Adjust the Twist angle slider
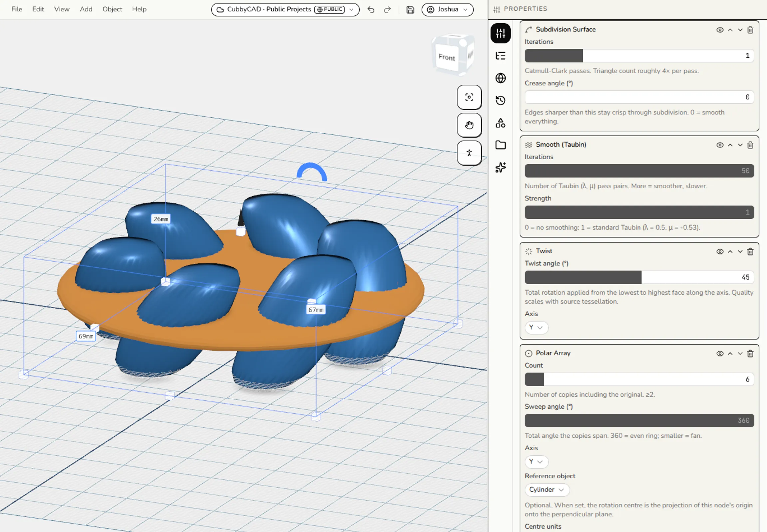This screenshot has width=767, height=532. point(639,277)
